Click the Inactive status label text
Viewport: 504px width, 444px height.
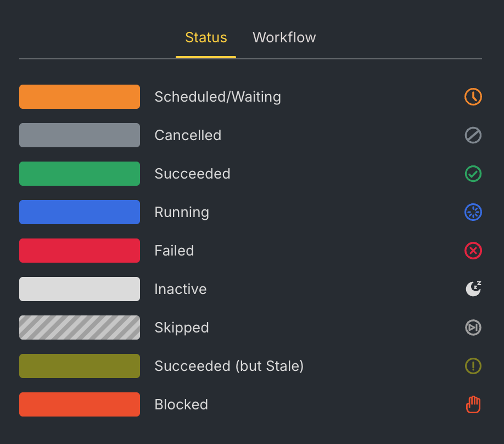point(180,289)
